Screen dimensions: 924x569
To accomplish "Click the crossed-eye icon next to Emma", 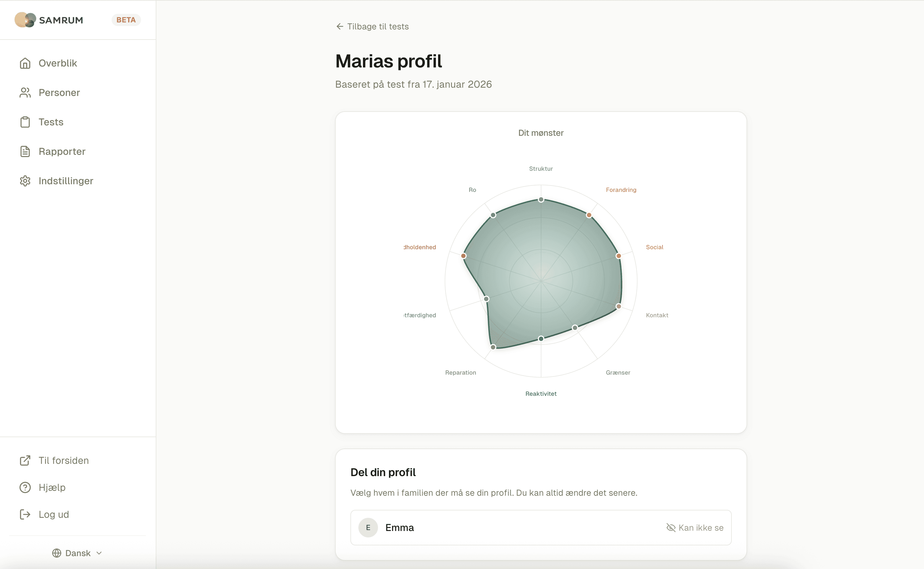I will (x=671, y=528).
